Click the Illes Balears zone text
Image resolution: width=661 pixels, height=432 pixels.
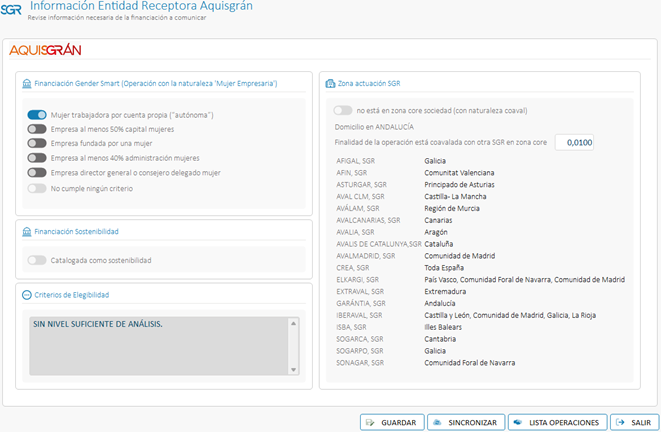coord(443,327)
